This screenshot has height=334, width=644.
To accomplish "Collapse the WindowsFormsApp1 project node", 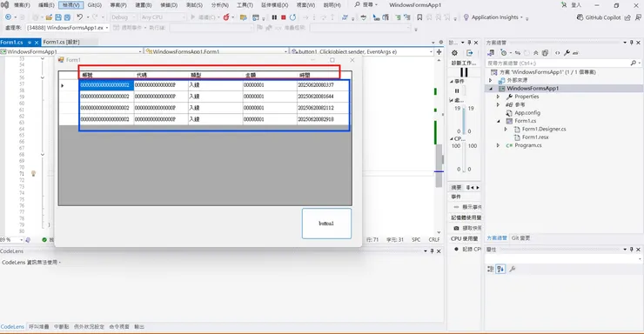I will click(490, 89).
